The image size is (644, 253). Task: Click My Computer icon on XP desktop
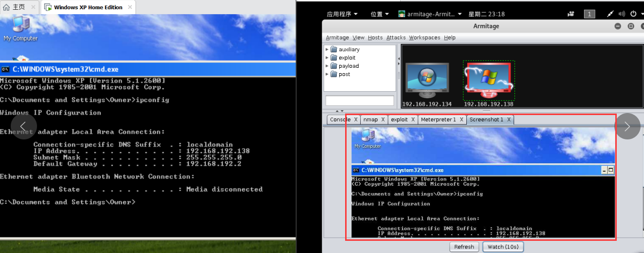coord(20,28)
